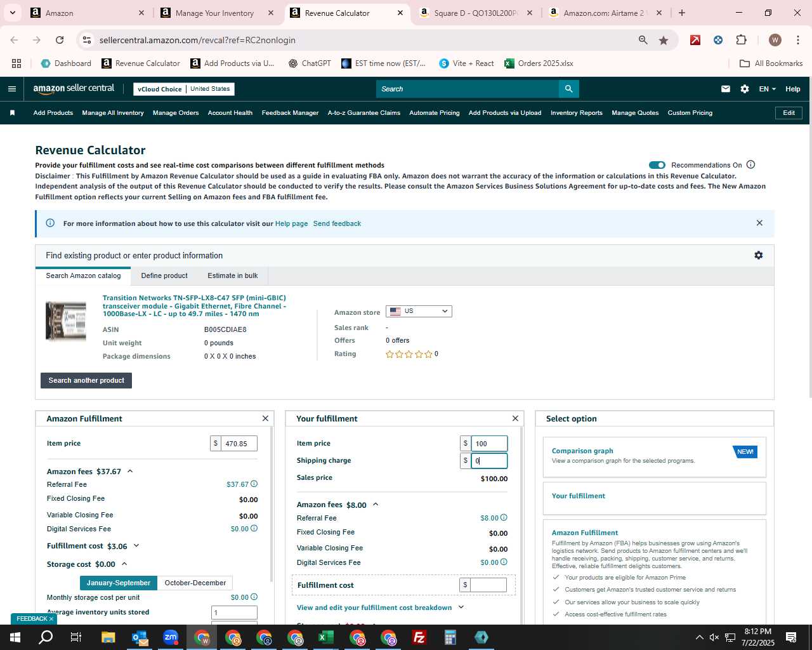Open the Seller Central hamburger menu

pos(11,89)
